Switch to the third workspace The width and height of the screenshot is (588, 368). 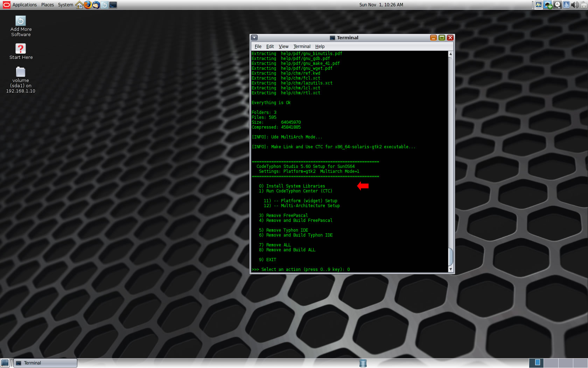(566, 363)
